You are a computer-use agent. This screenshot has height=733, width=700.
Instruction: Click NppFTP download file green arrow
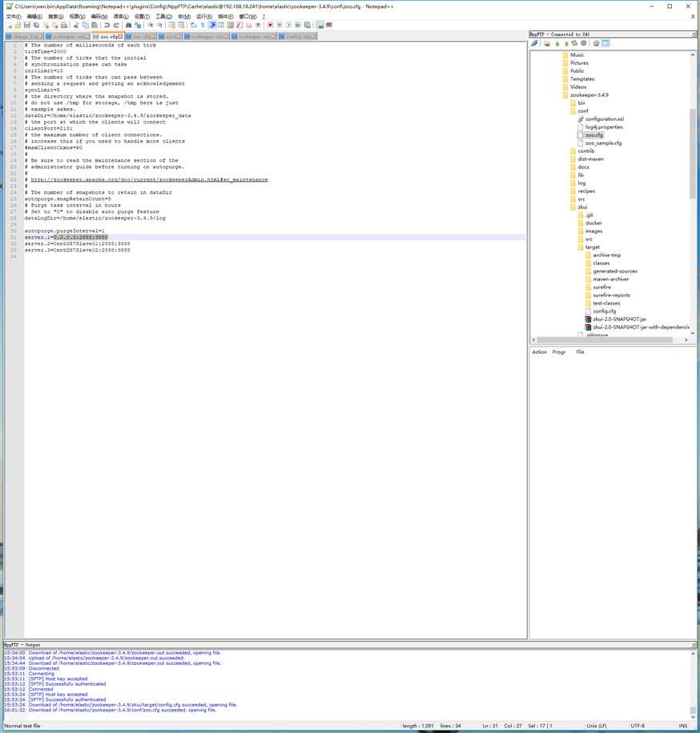557,43
